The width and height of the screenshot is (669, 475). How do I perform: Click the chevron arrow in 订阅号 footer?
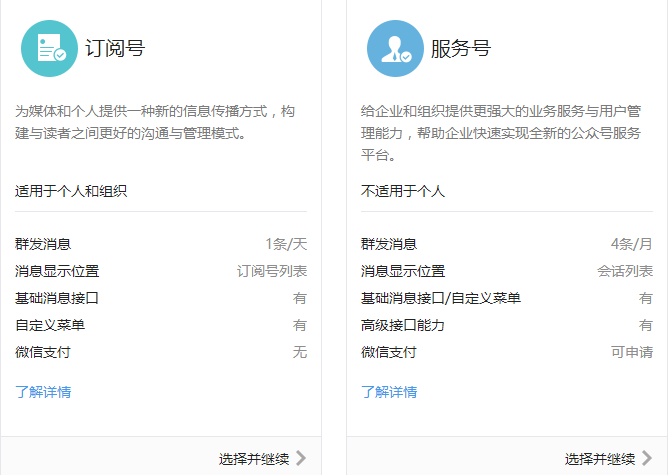301,458
